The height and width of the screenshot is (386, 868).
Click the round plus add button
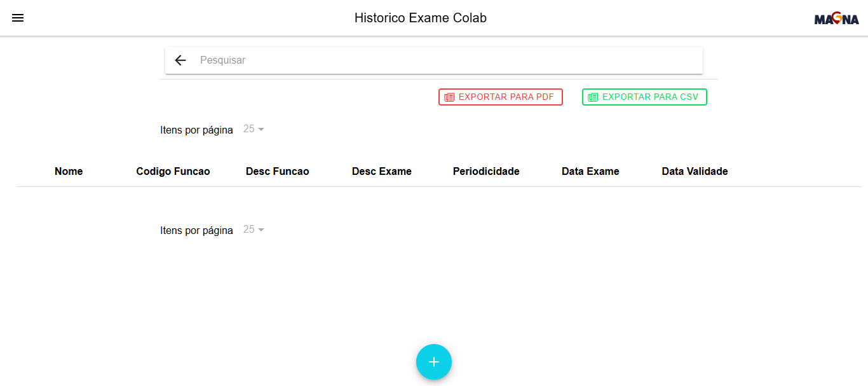434,362
